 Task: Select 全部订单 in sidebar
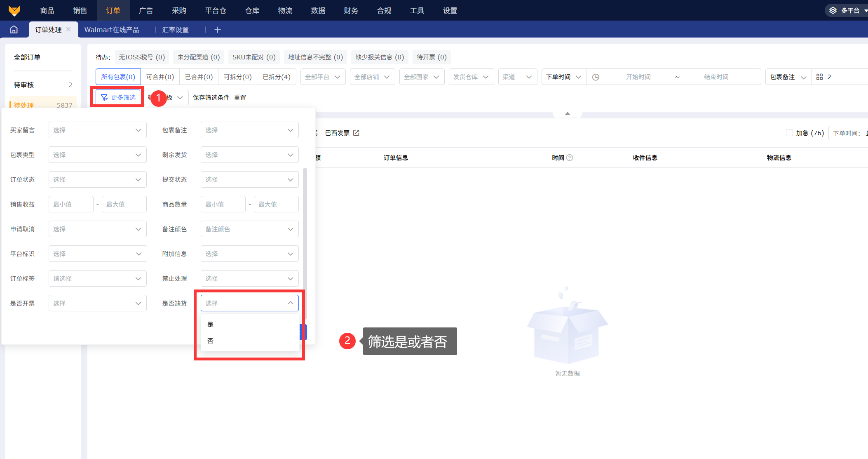pos(27,57)
